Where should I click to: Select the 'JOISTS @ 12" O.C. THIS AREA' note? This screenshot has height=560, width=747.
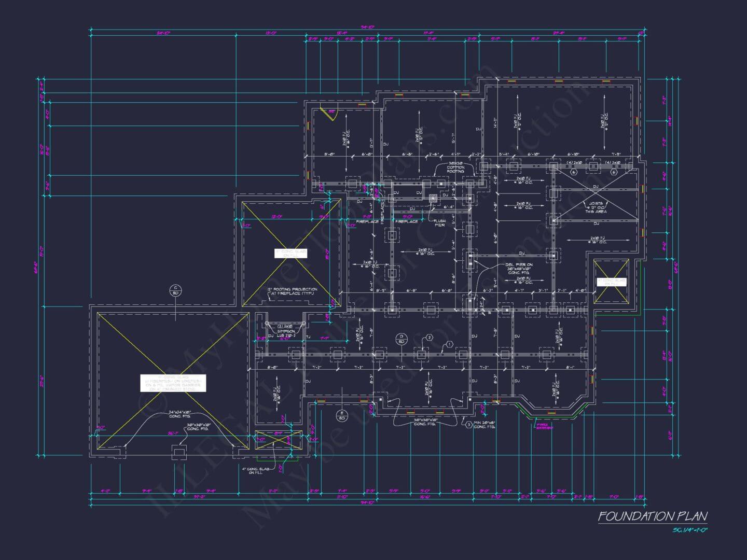596,207
